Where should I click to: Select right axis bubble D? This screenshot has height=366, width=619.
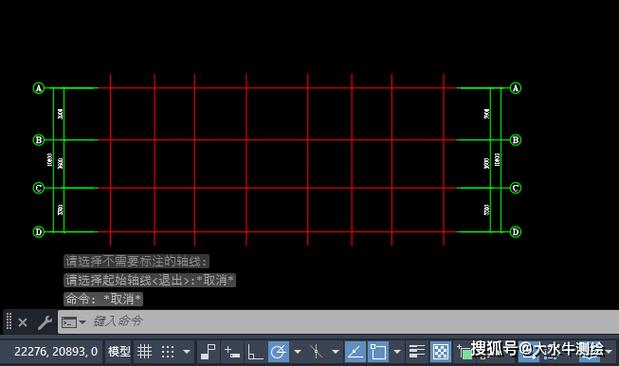515,232
